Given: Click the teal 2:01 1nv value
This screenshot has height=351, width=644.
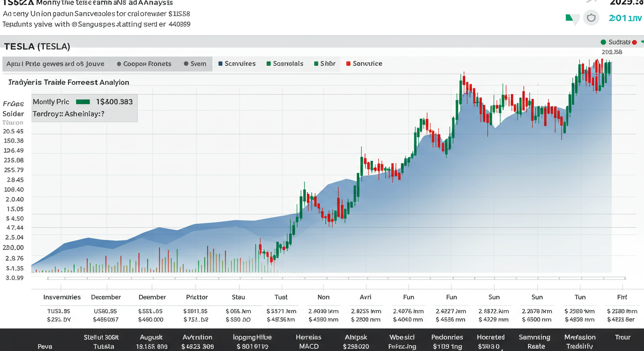Looking at the screenshot, I should [x=625, y=18].
